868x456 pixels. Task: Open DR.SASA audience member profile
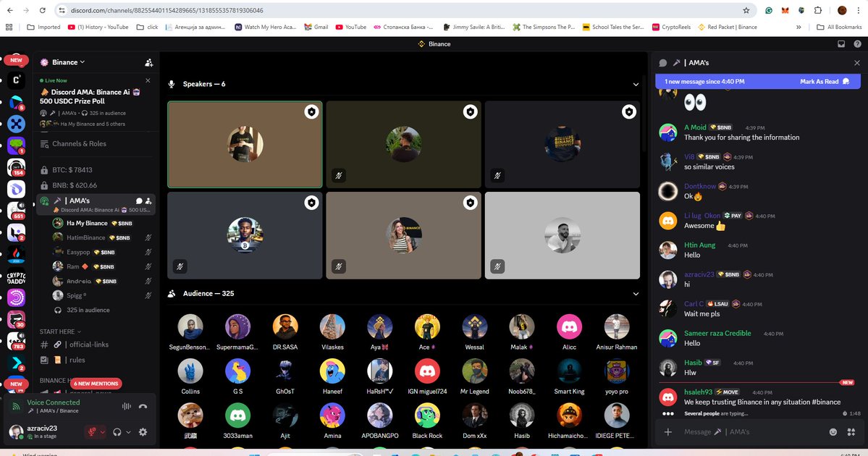285,332
